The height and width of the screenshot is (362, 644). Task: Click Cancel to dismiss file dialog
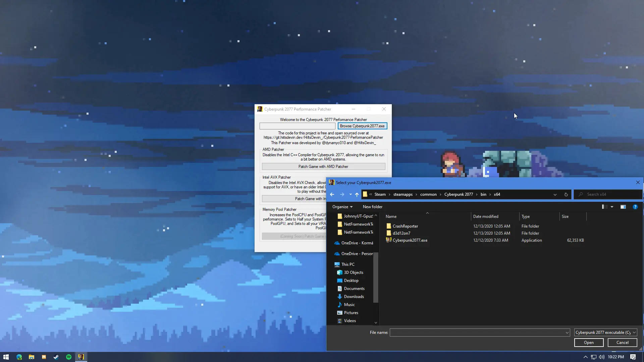[x=622, y=342]
